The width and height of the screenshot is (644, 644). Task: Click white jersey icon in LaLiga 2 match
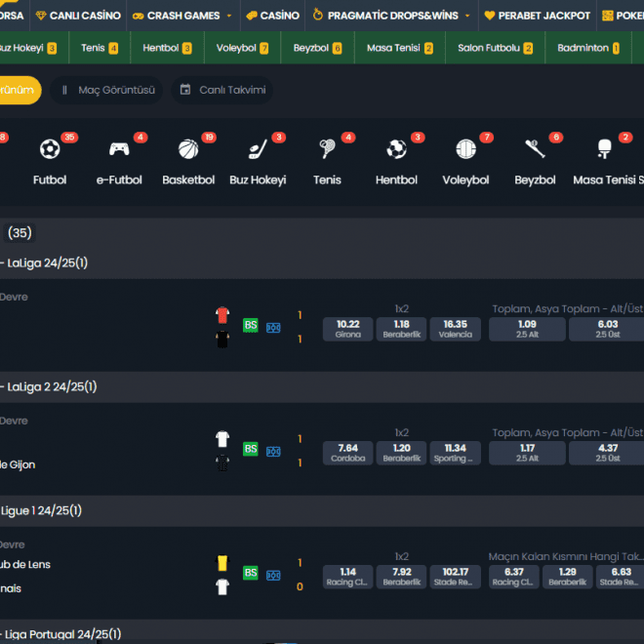[x=222, y=439]
